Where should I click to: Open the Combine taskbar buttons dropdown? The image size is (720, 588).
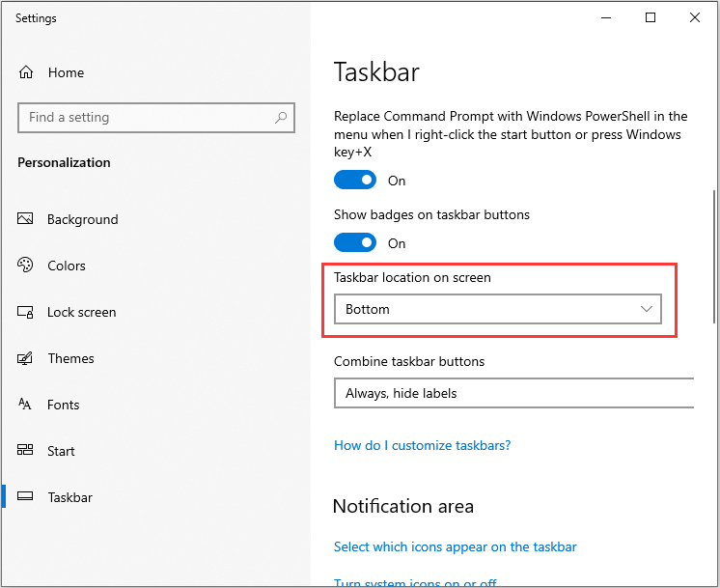(x=514, y=393)
